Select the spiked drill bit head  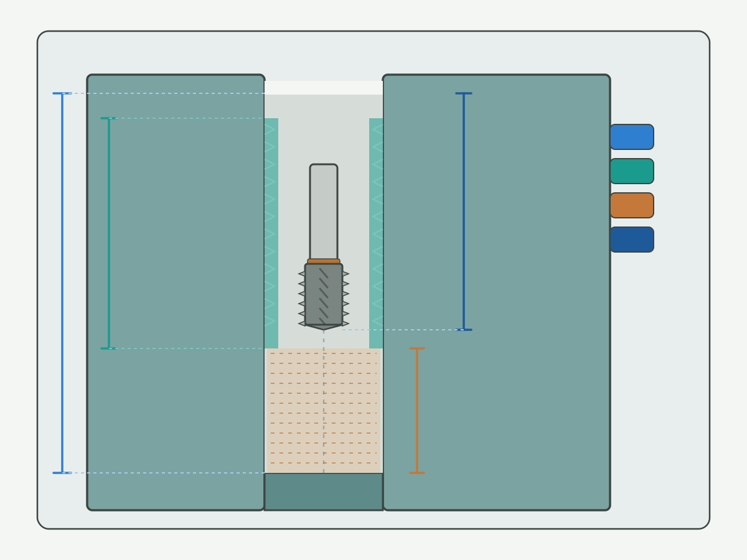click(324, 297)
